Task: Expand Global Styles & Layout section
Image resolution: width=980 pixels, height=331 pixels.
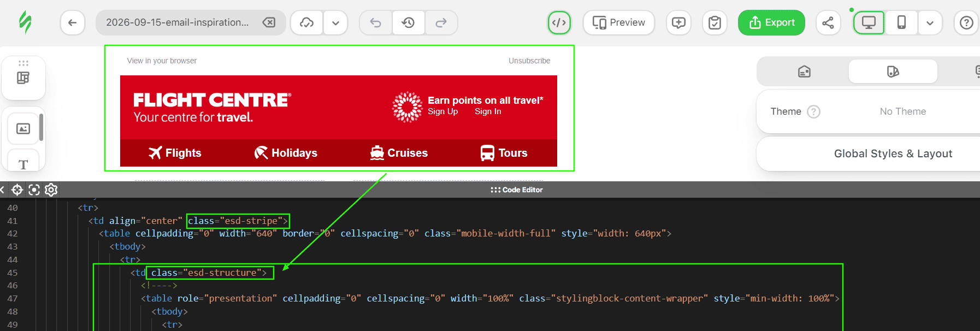Action: pos(893,153)
